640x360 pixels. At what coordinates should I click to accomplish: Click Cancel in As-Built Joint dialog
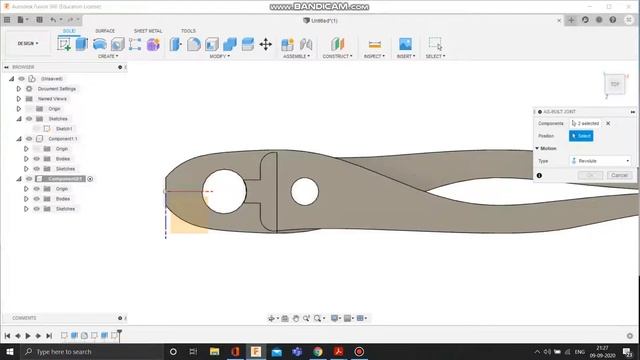[x=620, y=175]
